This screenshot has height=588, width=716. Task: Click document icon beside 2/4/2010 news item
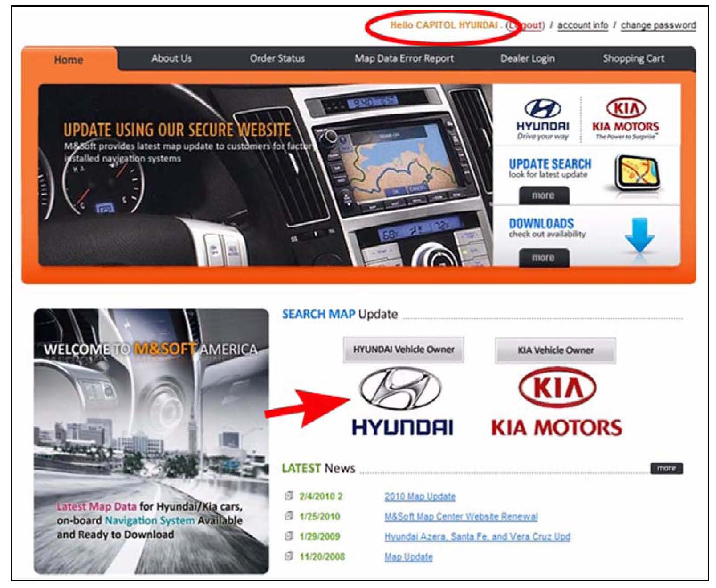(x=289, y=496)
